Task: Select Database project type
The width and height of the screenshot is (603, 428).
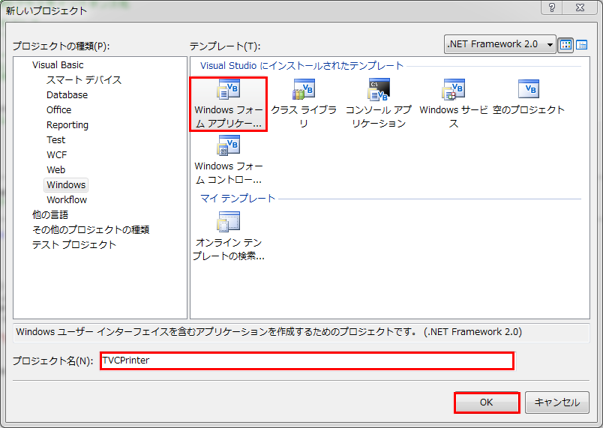Action: click(x=67, y=95)
